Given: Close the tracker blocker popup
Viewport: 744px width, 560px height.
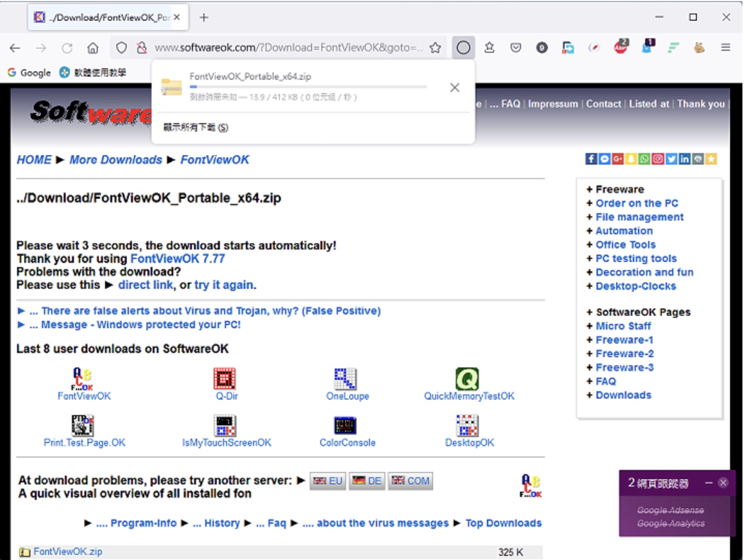Looking at the screenshot, I should tap(723, 482).
